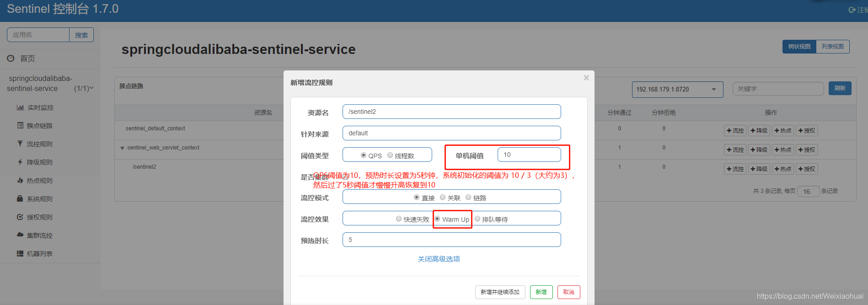Click 流控 button for sentinel_web_servlet_context row

point(735,150)
